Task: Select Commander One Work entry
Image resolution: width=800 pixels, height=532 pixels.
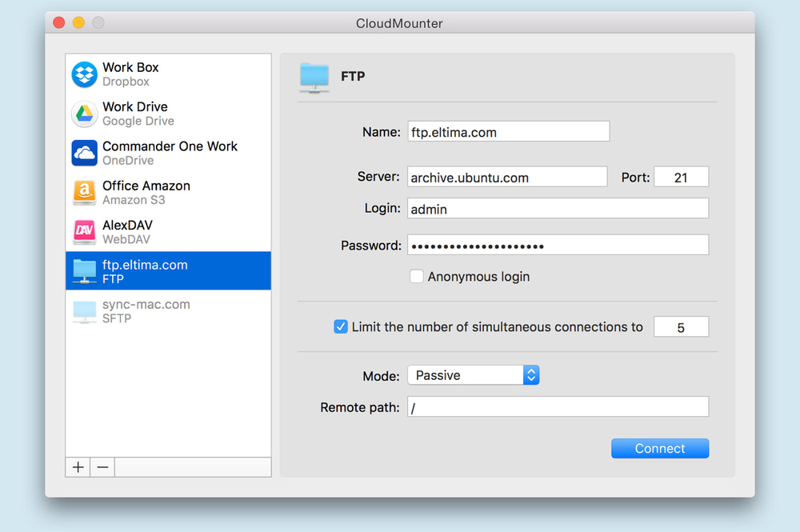Action: (x=168, y=153)
